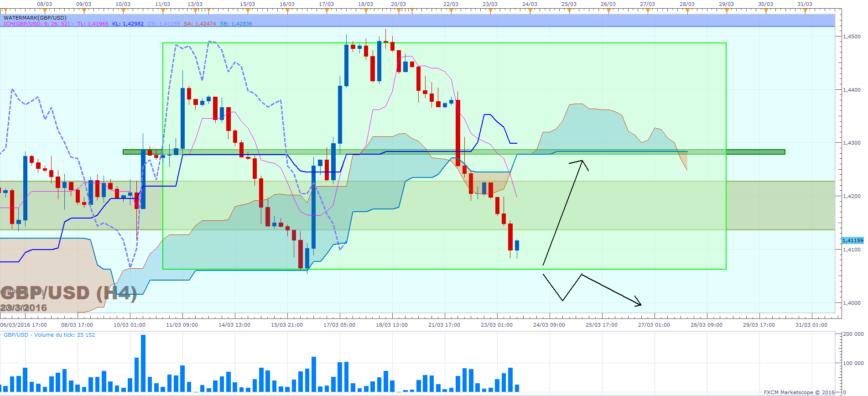Image resolution: width=868 pixels, height=396 pixels.
Task: Click the tallest tick volume bar
Action: tap(143, 364)
